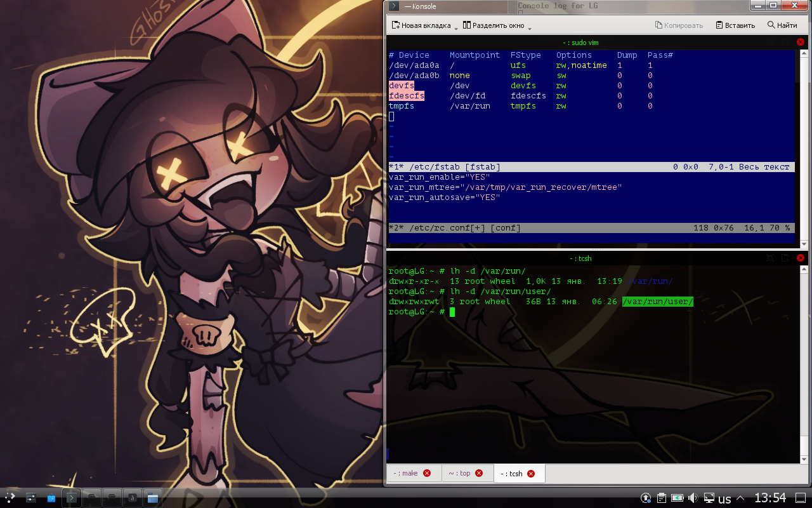Paste using the Вставить button
812x508 pixels.
735,25
